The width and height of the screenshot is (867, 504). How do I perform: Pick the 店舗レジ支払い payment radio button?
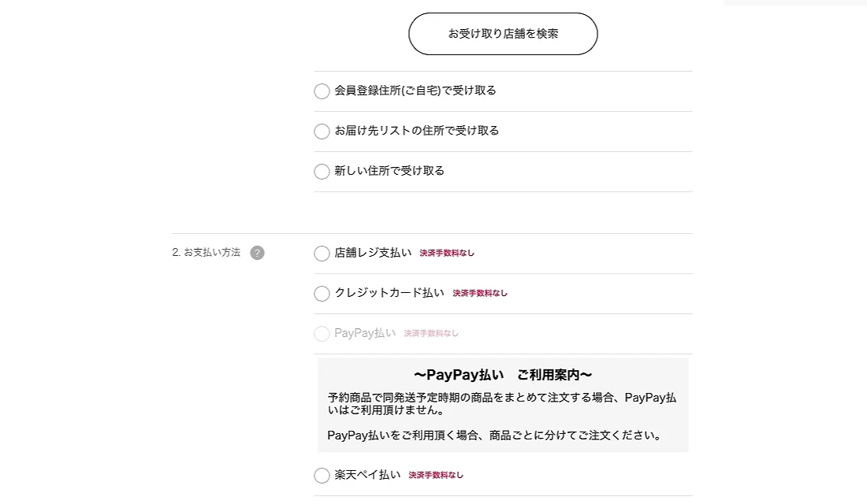[x=322, y=254]
